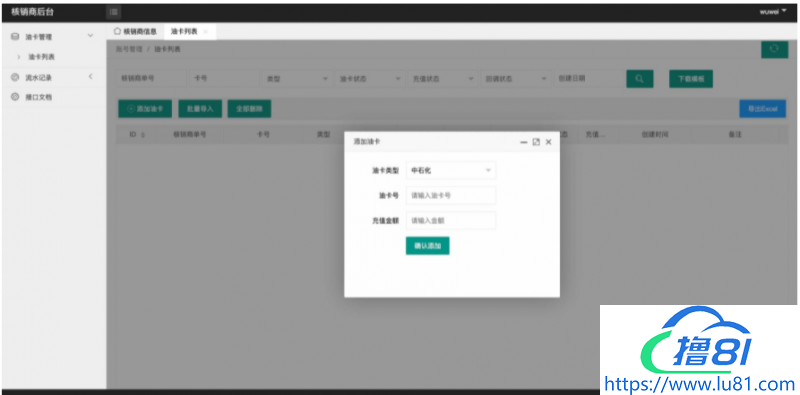
Task: Click the sidebar collapse icon in header
Action: [114, 12]
